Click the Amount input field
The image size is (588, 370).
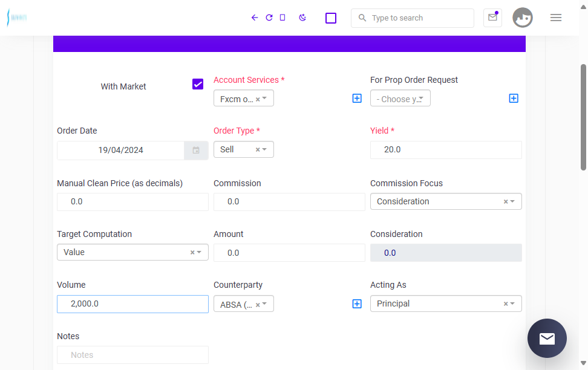coord(289,253)
